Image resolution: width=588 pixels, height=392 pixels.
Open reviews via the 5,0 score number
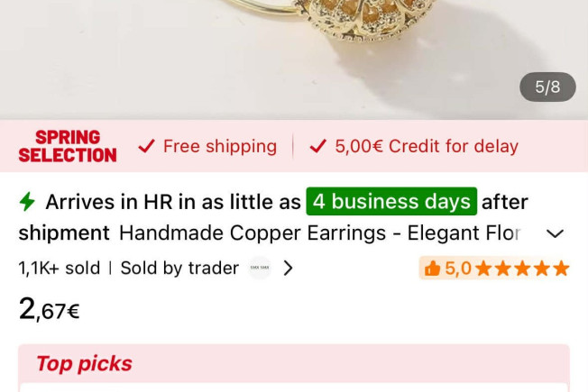458,269
